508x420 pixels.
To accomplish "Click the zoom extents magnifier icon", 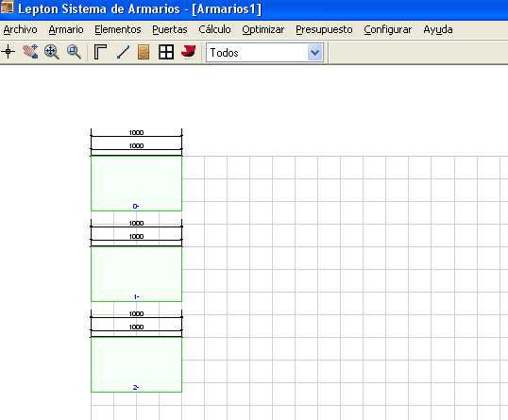I will (x=52, y=52).
